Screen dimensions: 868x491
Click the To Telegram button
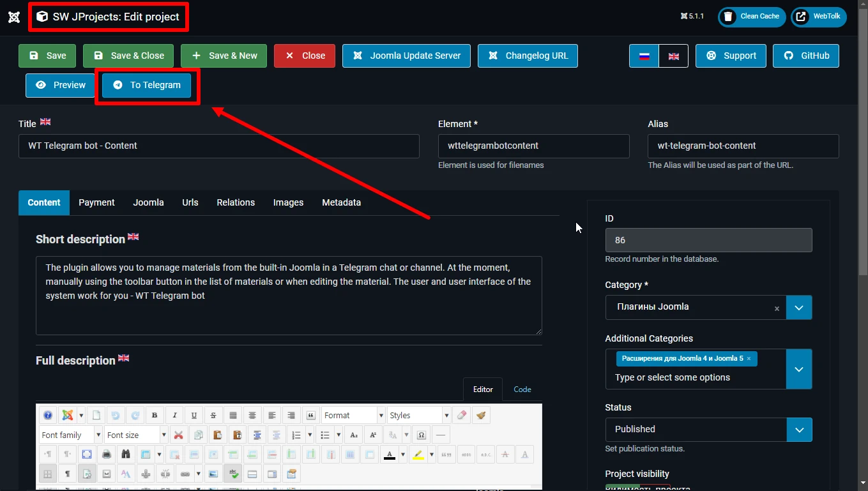pyautogui.click(x=147, y=85)
